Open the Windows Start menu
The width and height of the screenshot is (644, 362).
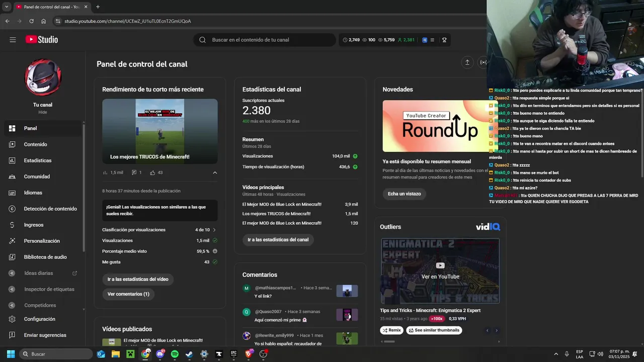tap(10, 354)
